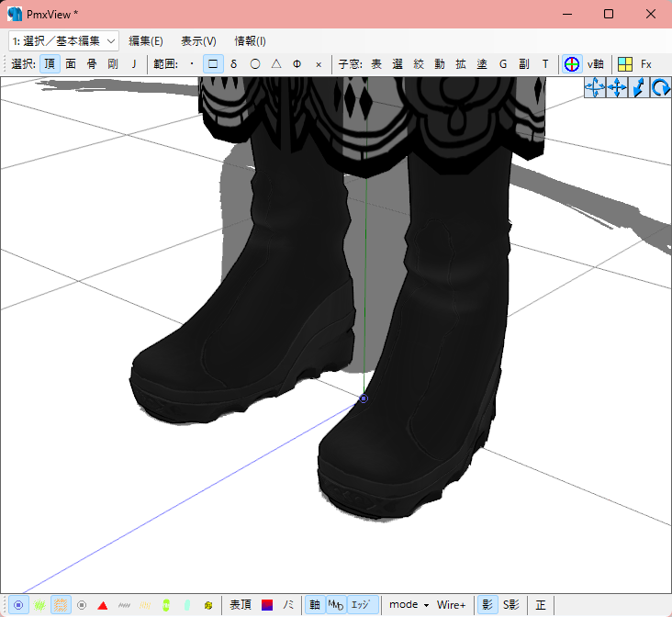The image size is (672, 617).
Task: Toggle the shadow (影) display button
Action: coord(487,605)
